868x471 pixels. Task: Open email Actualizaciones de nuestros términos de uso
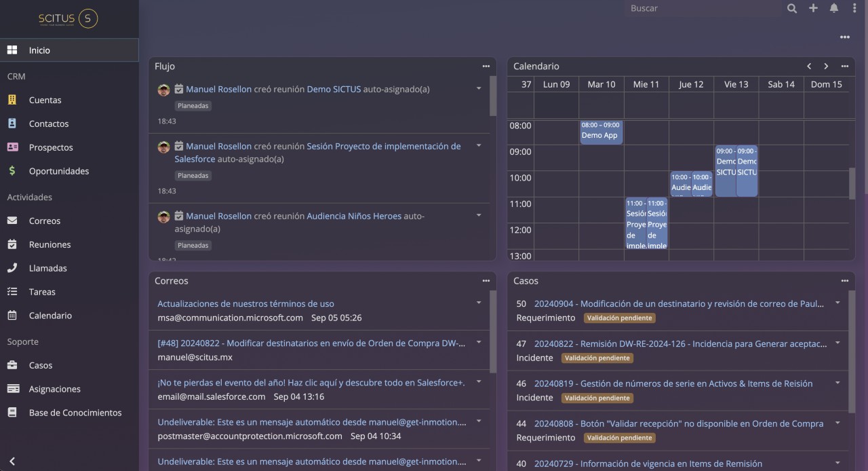click(x=245, y=304)
